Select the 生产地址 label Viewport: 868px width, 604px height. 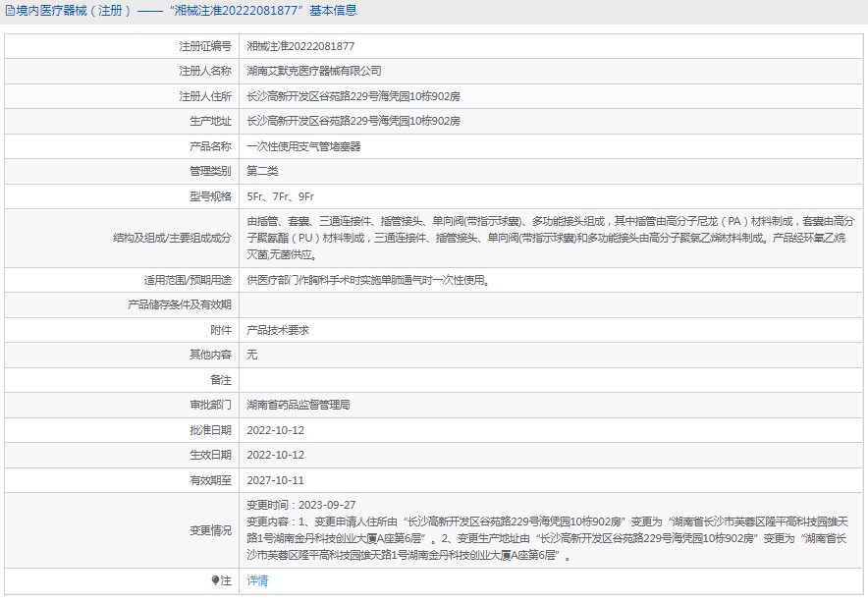(210, 121)
